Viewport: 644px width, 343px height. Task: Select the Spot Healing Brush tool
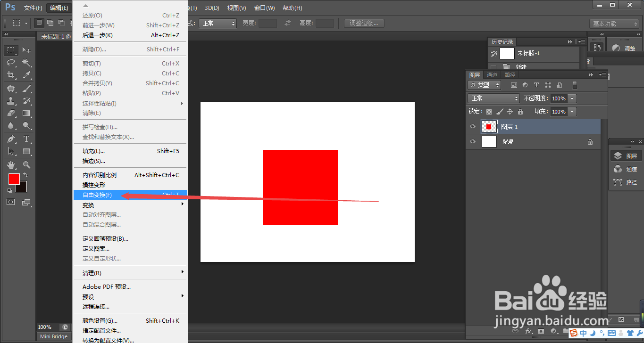point(11,89)
